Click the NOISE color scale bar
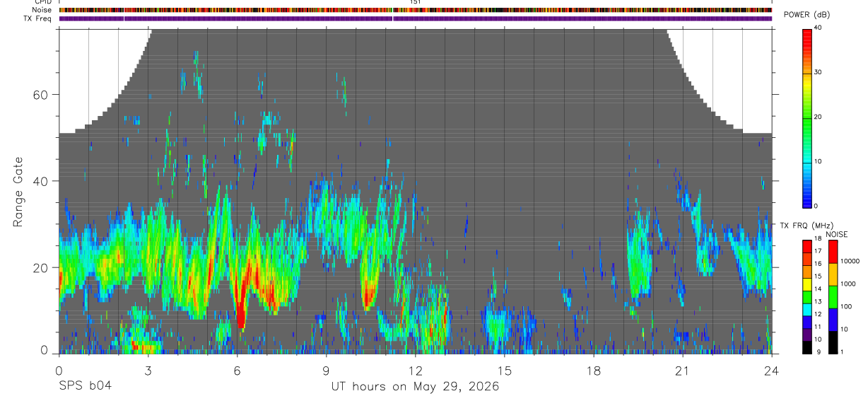The image size is (868, 401). (833, 297)
